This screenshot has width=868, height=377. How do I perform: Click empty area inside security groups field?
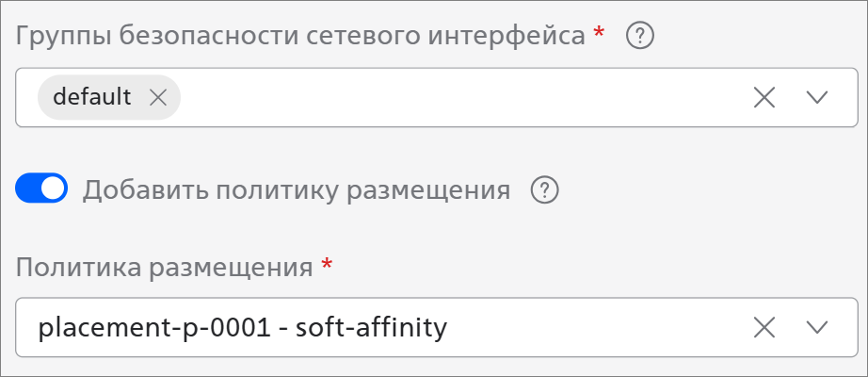coord(452,97)
